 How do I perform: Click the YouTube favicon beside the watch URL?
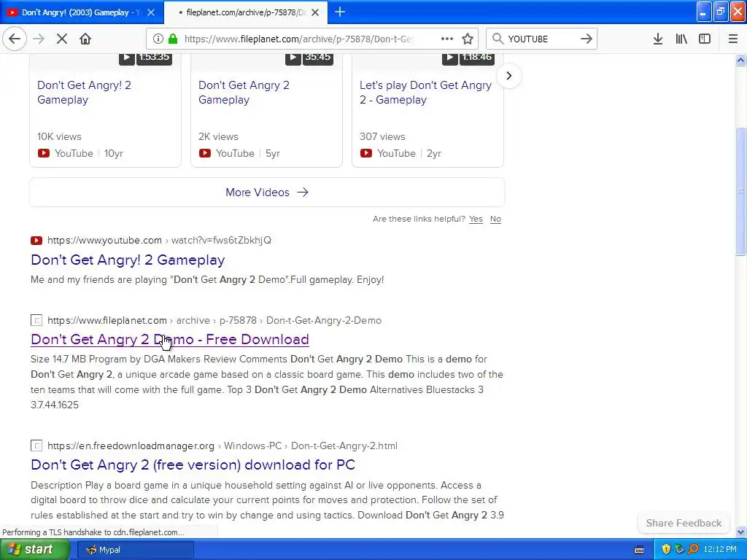(36, 241)
